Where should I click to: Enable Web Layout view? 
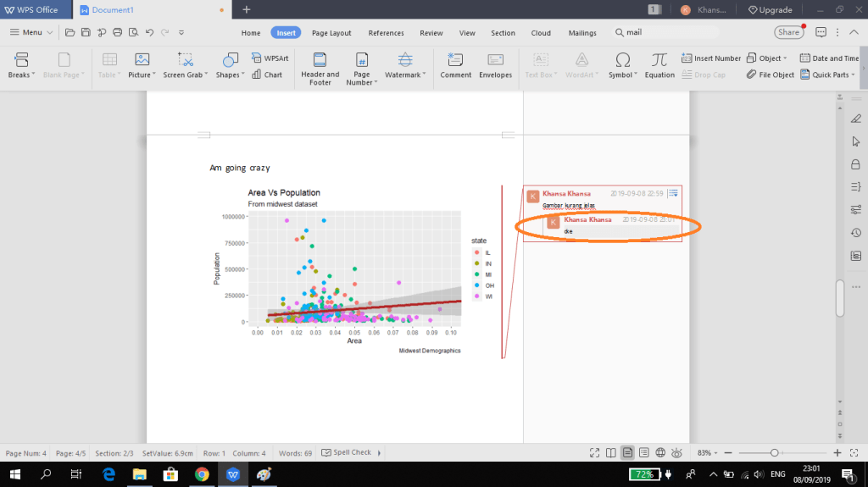[660, 453]
